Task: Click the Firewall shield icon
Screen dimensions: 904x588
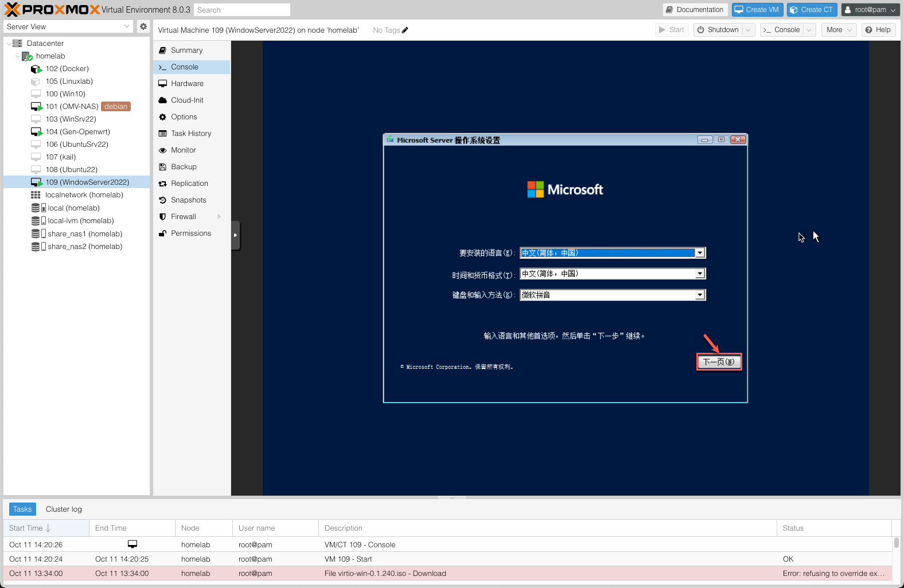Action: [163, 217]
